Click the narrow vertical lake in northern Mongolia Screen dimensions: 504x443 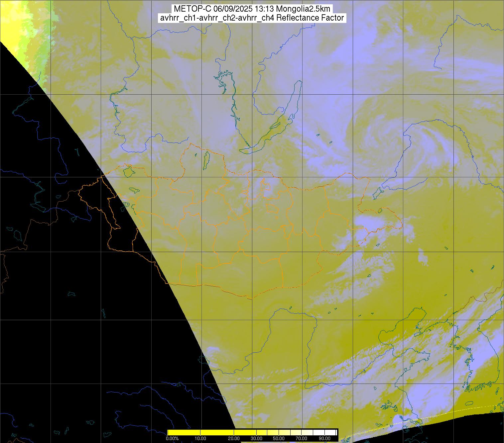coord(206,159)
